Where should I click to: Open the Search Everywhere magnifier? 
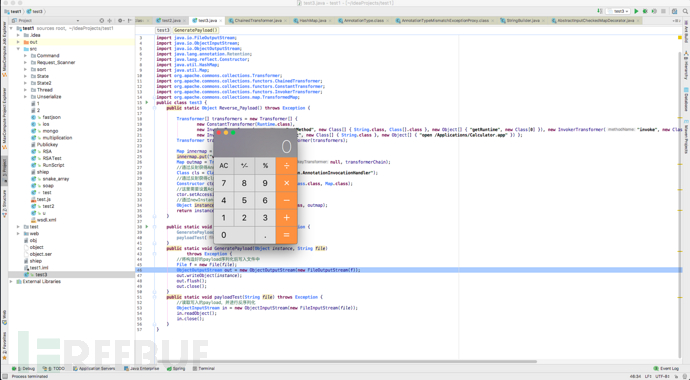pyautogui.click(x=685, y=11)
